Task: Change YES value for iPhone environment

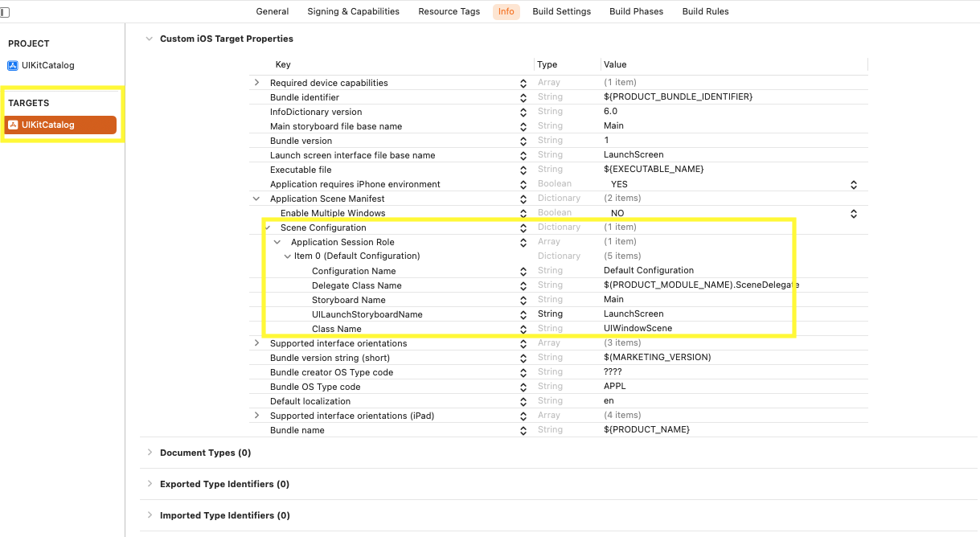Action: [x=854, y=184]
